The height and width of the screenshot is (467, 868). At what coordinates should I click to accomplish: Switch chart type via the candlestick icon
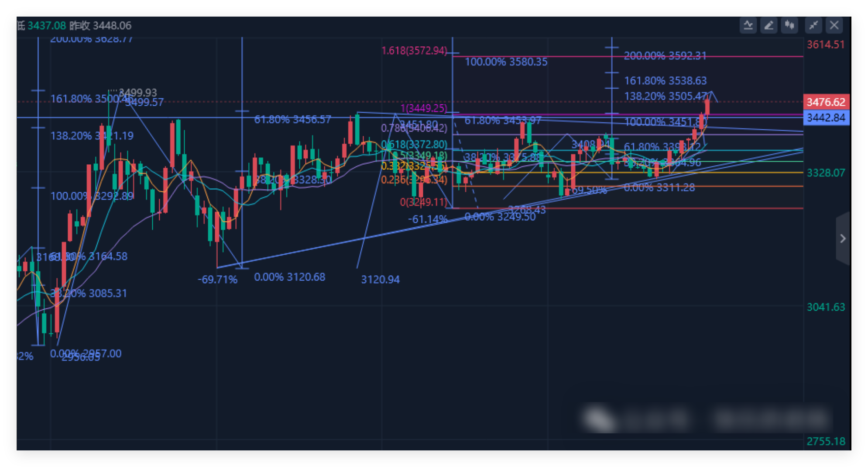[x=789, y=25]
